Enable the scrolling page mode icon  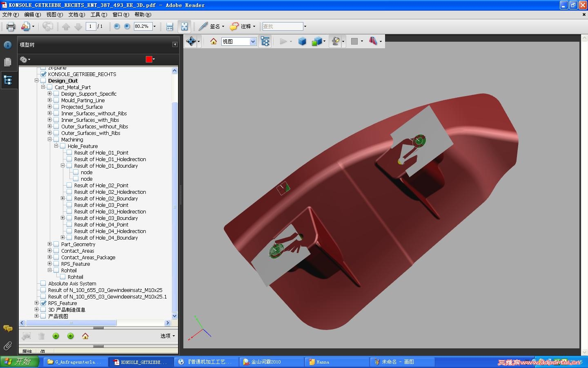coord(170,27)
